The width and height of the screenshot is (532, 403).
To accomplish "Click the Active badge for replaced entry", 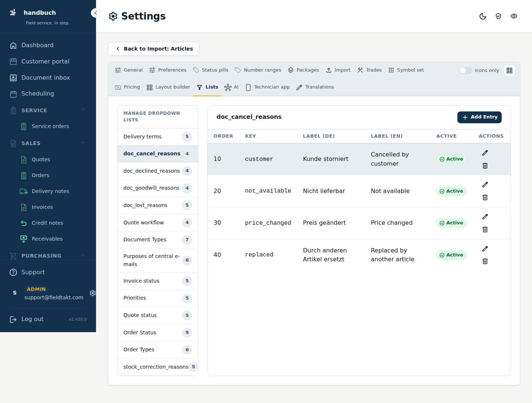I will [451, 255].
